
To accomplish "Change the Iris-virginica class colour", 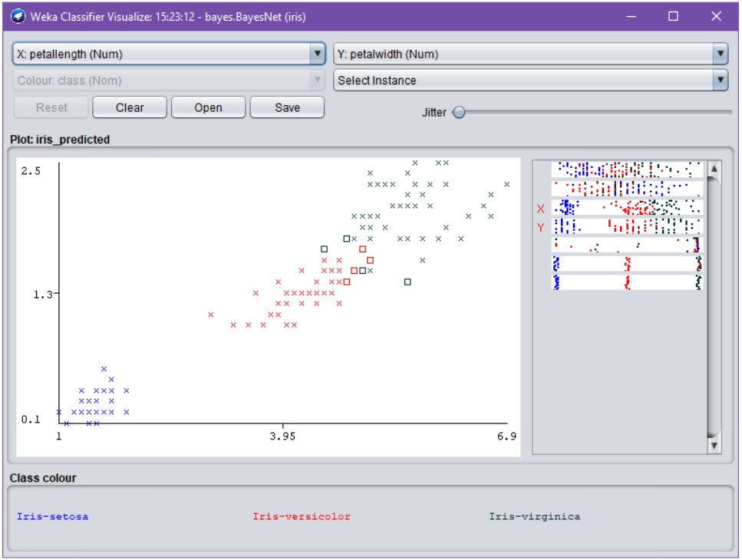I will tap(534, 516).
